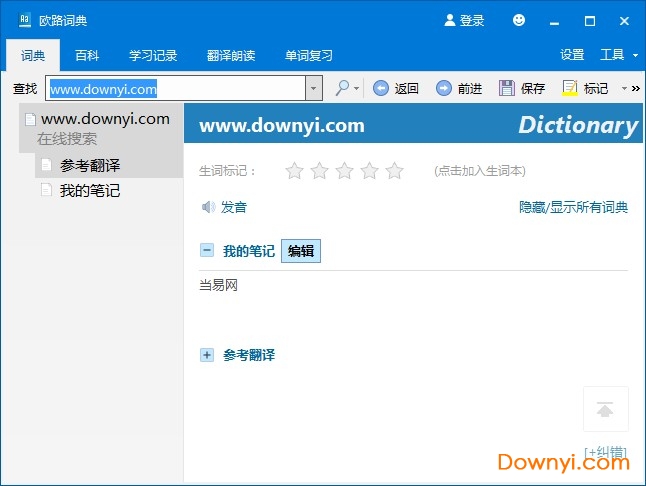The height and width of the screenshot is (486, 646).
Task: Maximize the 欧路词典 window
Action: [590, 21]
